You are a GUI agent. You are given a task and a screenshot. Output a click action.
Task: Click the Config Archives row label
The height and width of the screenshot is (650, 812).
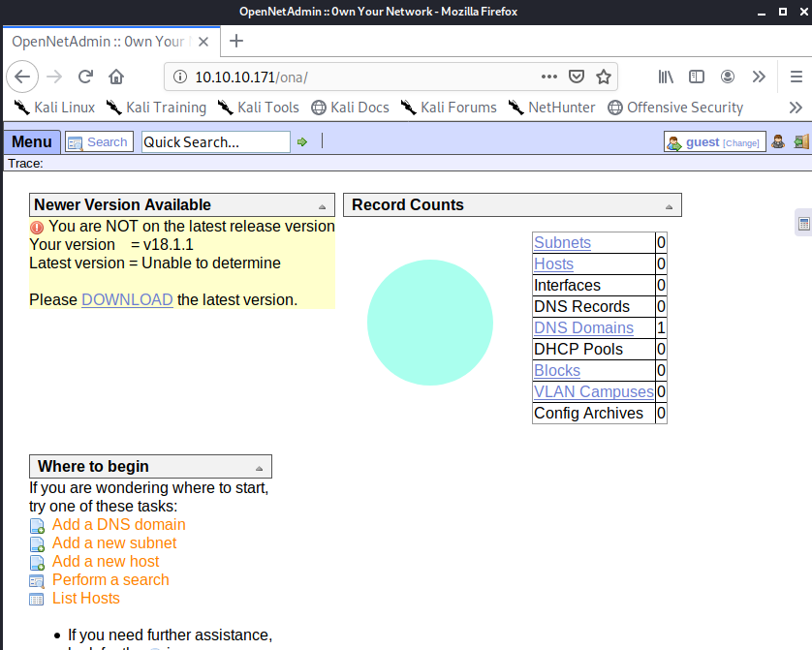(x=588, y=413)
